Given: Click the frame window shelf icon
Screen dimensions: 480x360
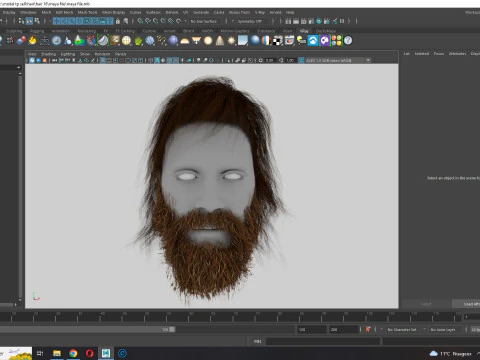Looking at the screenshot, I should pos(289,41).
